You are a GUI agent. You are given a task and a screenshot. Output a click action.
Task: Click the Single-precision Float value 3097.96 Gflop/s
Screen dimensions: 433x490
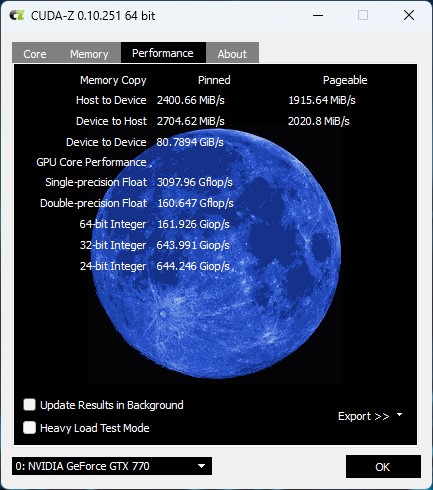pos(195,182)
